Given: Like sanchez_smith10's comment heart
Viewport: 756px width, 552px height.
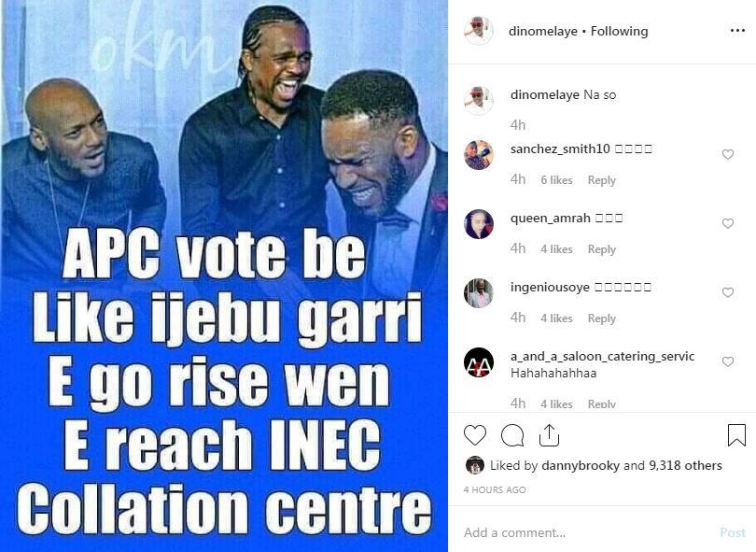Looking at the screenshot, I should pyautogui.click(x=728, y=154).
